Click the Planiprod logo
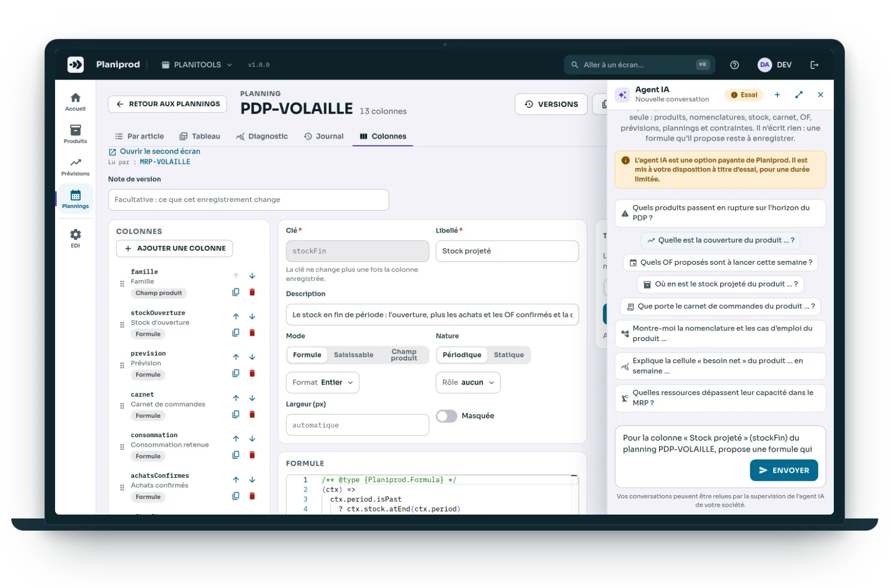Image resolution: width=890 pixels, height=588 pixels. 76,65
